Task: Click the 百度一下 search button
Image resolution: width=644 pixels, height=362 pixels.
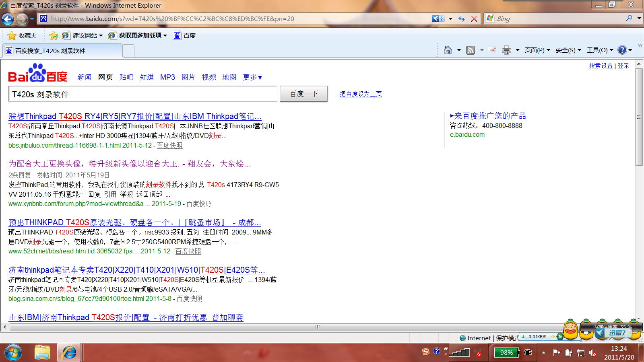Action: pos(304,94)
